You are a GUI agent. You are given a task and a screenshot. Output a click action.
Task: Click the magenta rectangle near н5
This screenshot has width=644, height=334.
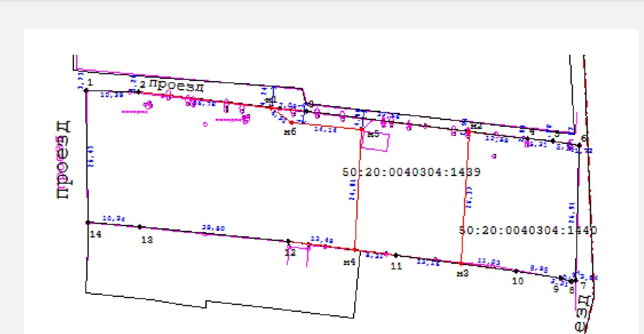[376, 141]
